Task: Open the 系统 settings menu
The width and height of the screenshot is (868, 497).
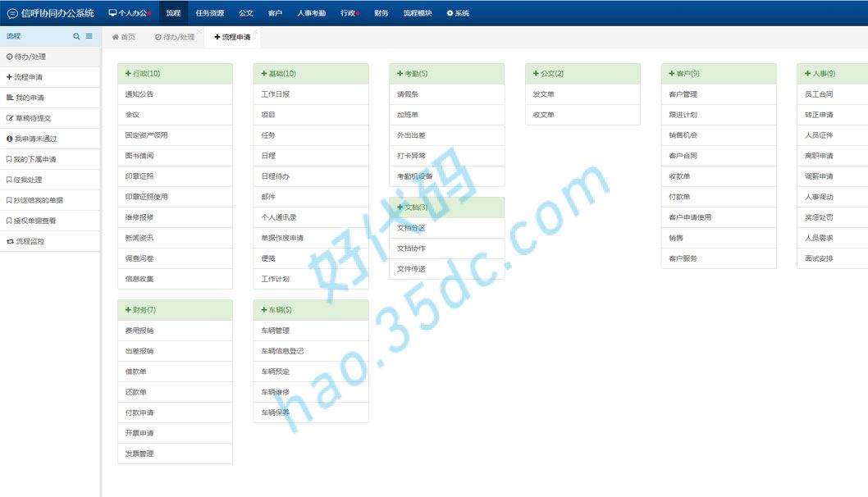Action: click(x=458, y=13)
